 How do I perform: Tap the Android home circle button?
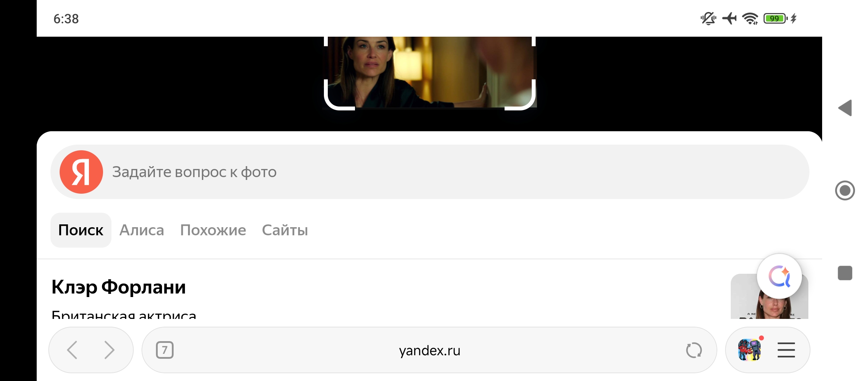845,191
